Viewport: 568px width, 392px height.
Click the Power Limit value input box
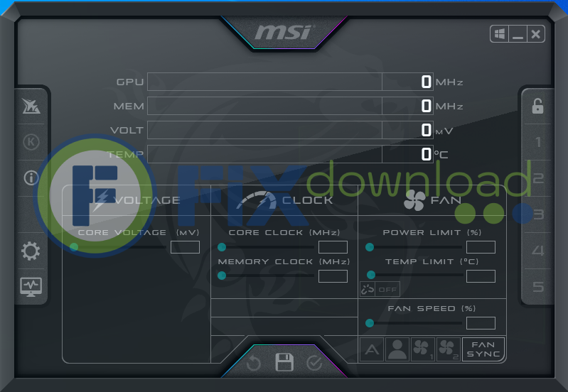(481, 247)
